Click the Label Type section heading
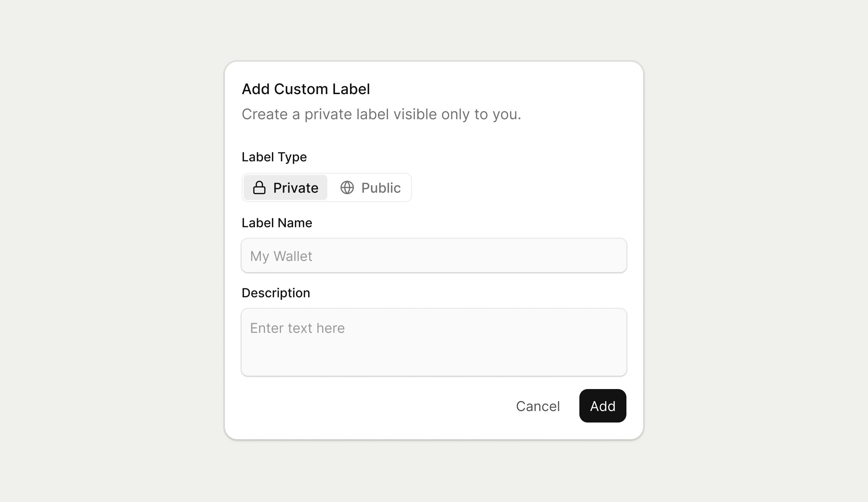This screenshot has width=868, height=502. coord(274,157)
